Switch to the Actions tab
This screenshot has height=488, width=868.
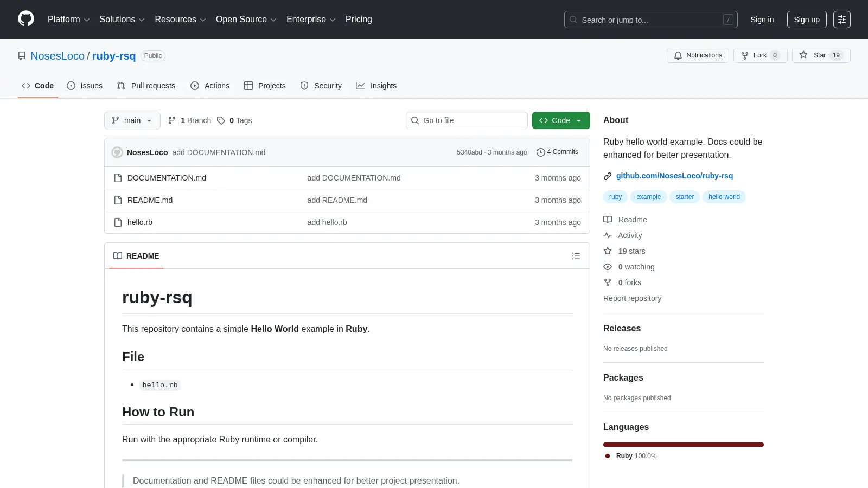[x=210, y=86]
